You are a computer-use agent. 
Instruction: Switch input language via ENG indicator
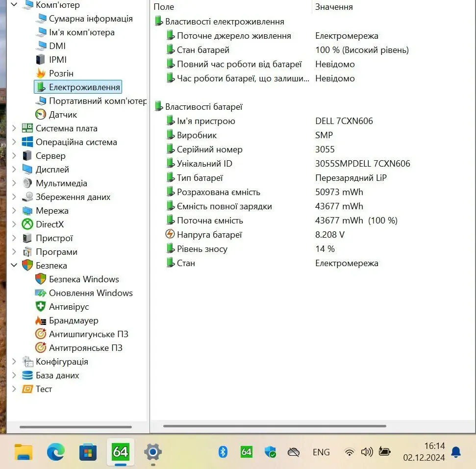pos(321,452)
